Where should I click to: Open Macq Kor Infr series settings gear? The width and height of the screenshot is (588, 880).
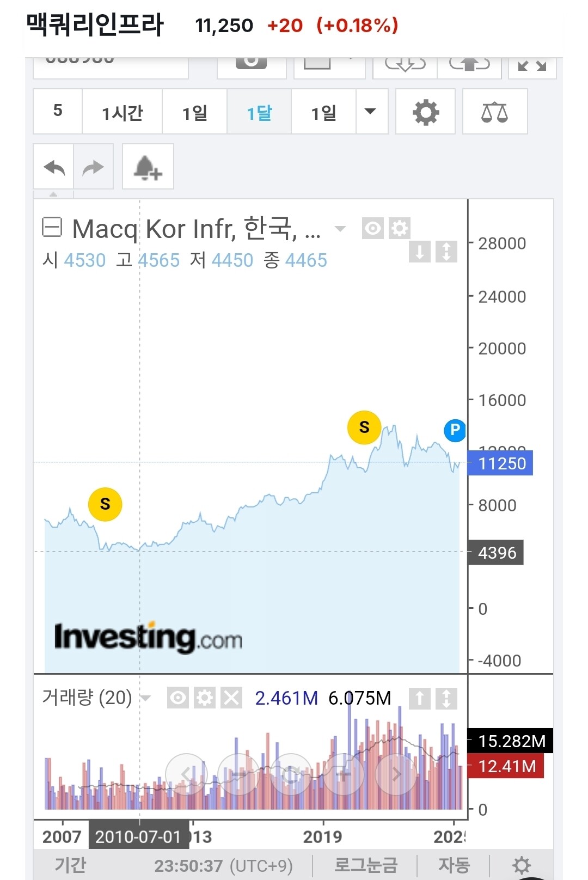pos(400,228)
